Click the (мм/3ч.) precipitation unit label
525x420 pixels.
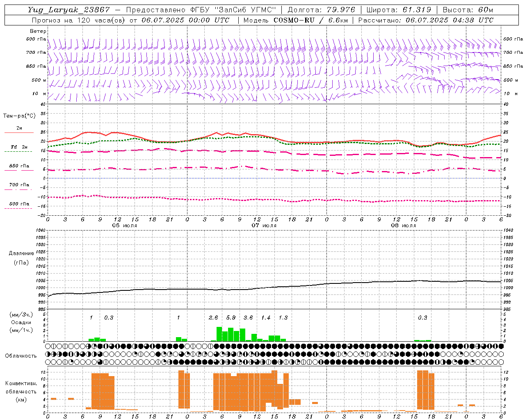pyautogui.click(x=21, y=315)
